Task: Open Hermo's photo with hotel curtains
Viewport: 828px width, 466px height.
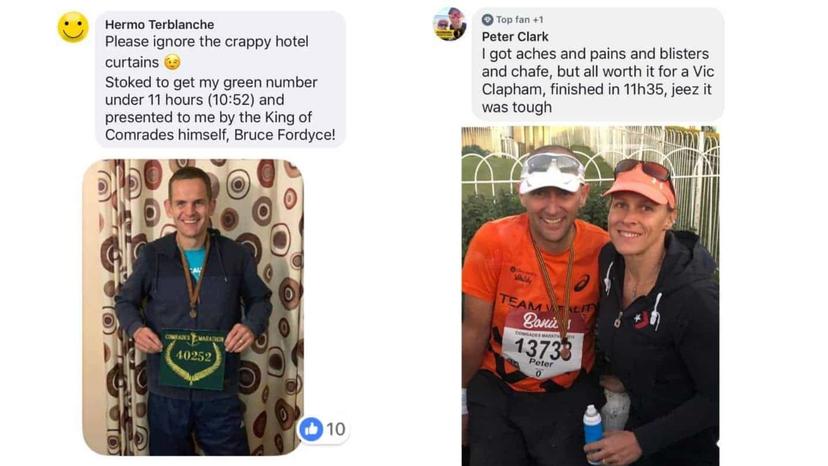Action: [193, 307]
